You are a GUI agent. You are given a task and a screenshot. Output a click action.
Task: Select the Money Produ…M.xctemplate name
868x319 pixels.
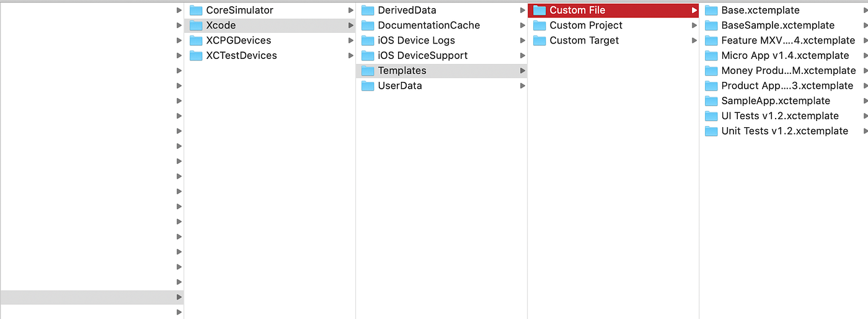point(789,71)
